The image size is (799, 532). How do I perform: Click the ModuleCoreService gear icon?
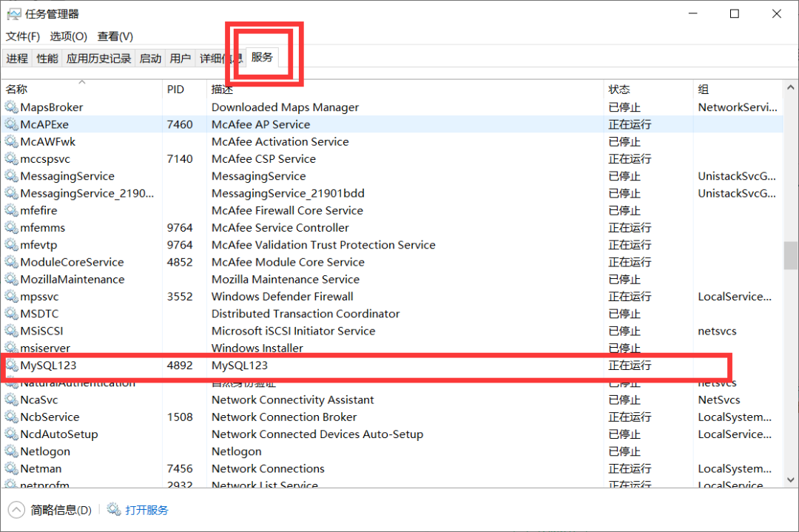(x=12, y=262)
